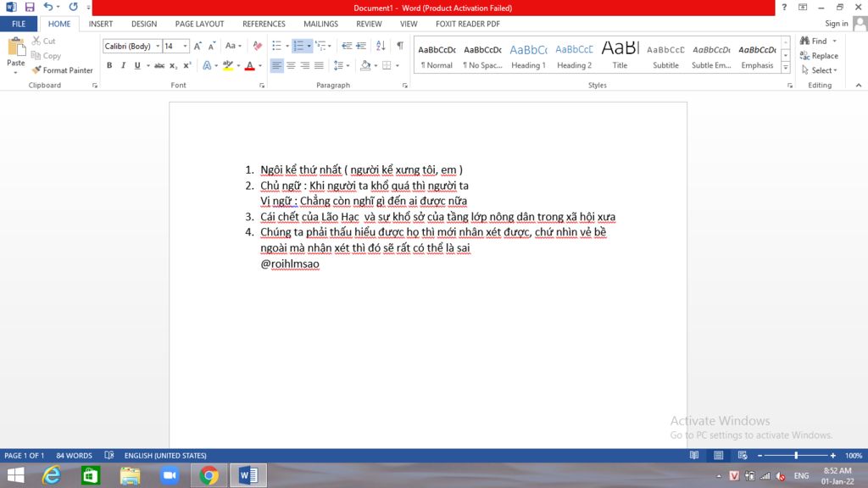Save the document with the floppy icon
The width and height of the screenshot is (868, 488).
[x=30, y=7]
